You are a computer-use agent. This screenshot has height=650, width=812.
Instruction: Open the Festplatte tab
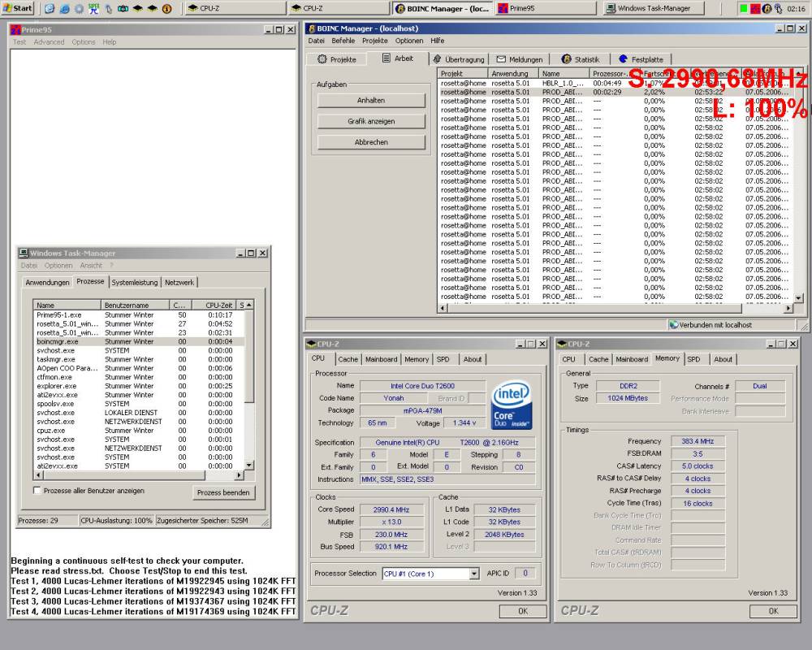click(641, 59)
